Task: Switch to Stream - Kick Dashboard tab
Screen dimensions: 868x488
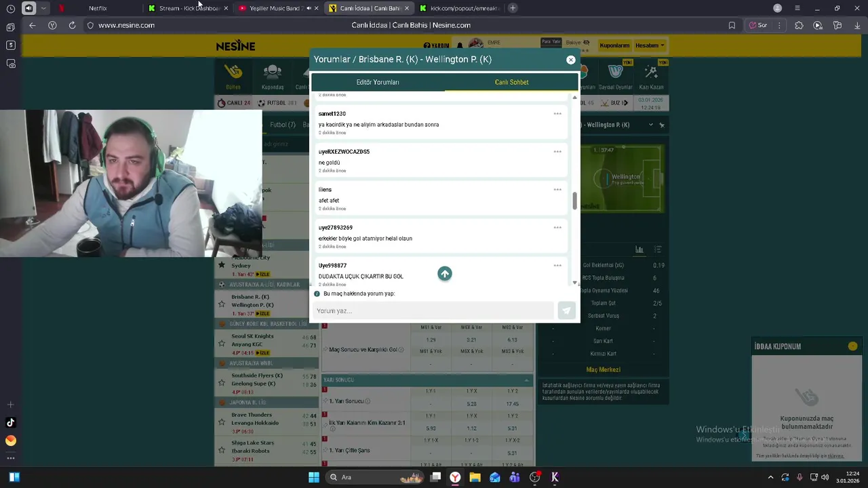Action: click(189, 8)
